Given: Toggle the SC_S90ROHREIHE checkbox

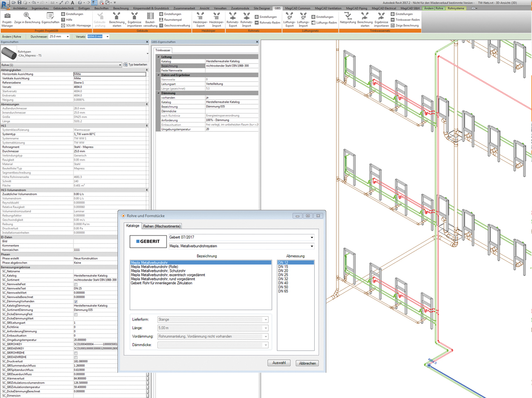Looking at the screenshot, I should click(75, 353).
